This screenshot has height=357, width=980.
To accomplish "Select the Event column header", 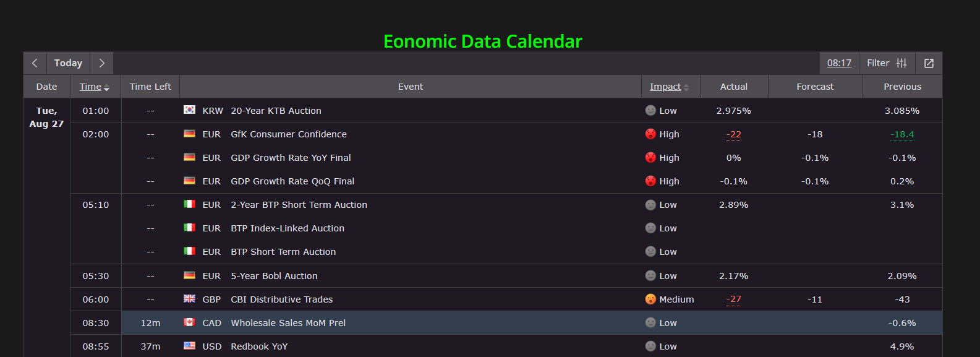I will click(410, 86).
